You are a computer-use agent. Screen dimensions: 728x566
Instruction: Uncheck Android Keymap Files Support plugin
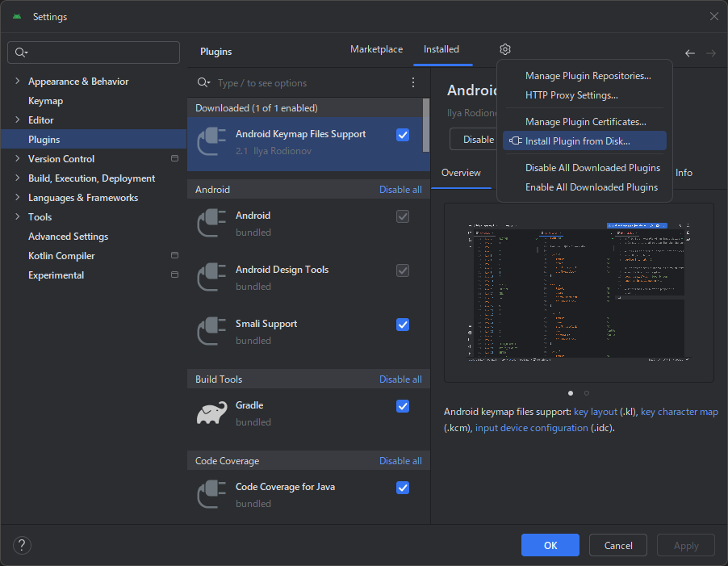[x=403, y=135]
